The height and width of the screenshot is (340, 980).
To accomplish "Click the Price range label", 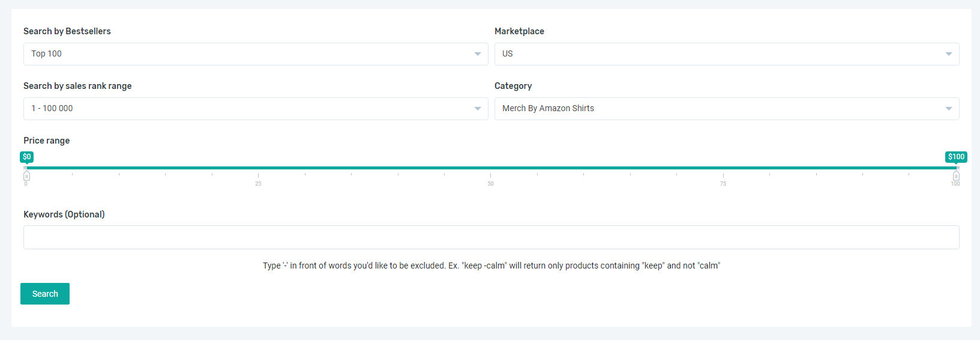I will (47, 141).
